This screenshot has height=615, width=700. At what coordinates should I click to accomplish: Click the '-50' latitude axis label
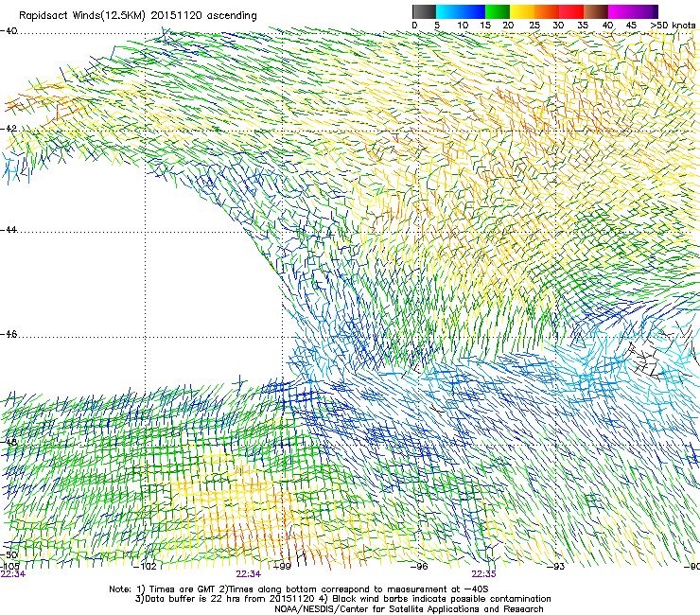point(9,554)
